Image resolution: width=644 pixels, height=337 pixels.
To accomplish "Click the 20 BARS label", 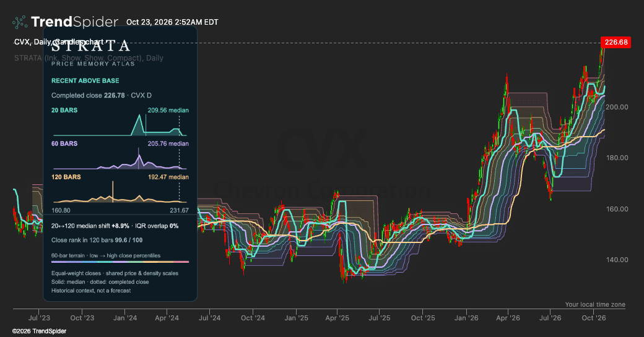I will click(x=64, y=110).
